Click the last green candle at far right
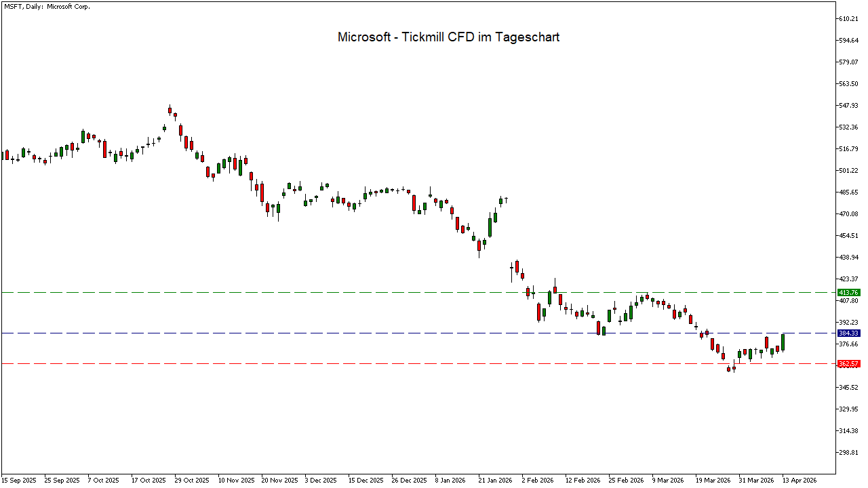The height and width of the screenshot is (488, 868). (783, 342)
